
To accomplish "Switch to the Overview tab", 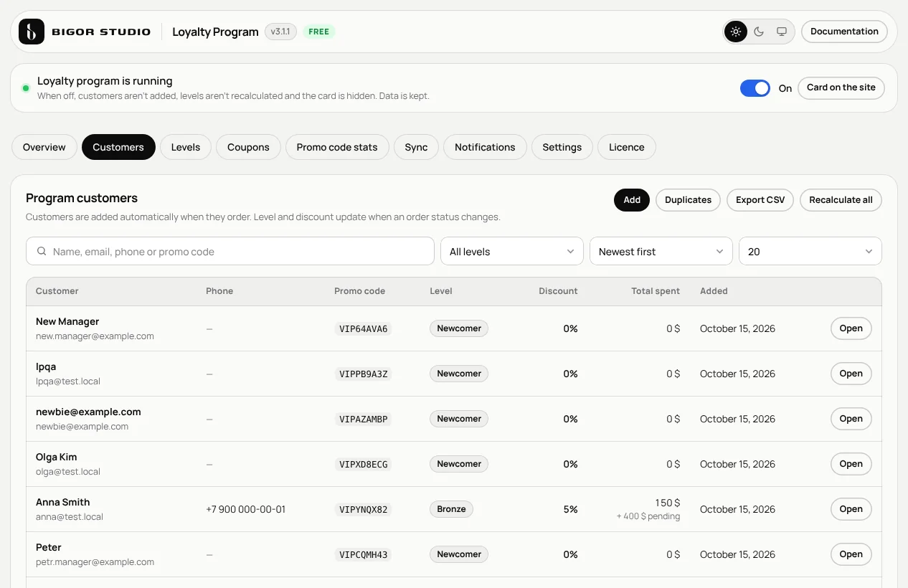I will pos(44,147).
